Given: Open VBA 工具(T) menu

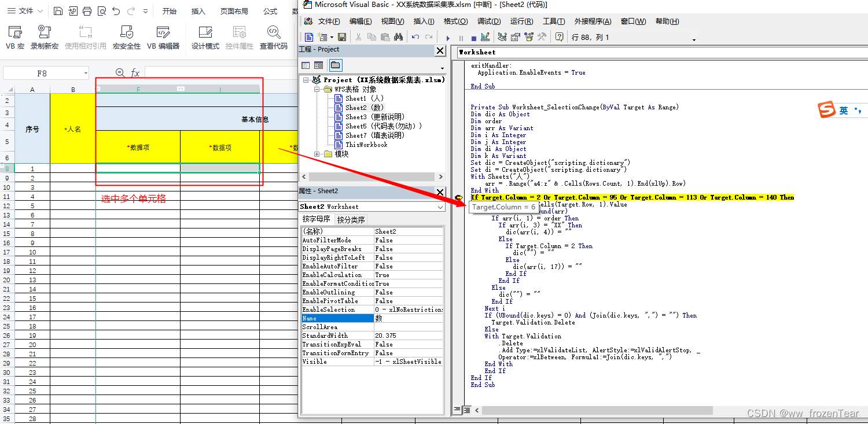Looking at the screenshot, I should [x=553, y=21].
